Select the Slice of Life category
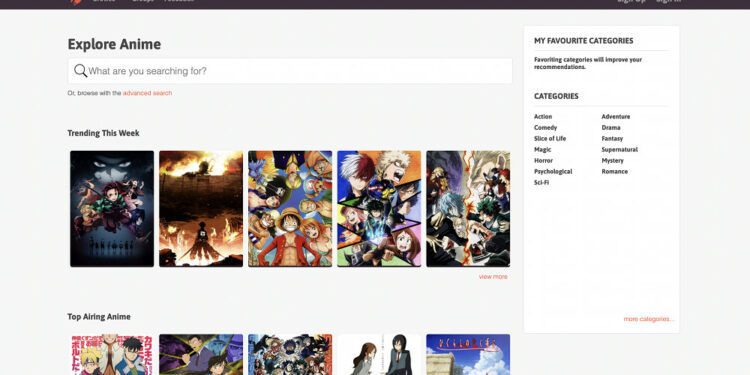Screen dimensions: 750x375 (x=550, y=139)
